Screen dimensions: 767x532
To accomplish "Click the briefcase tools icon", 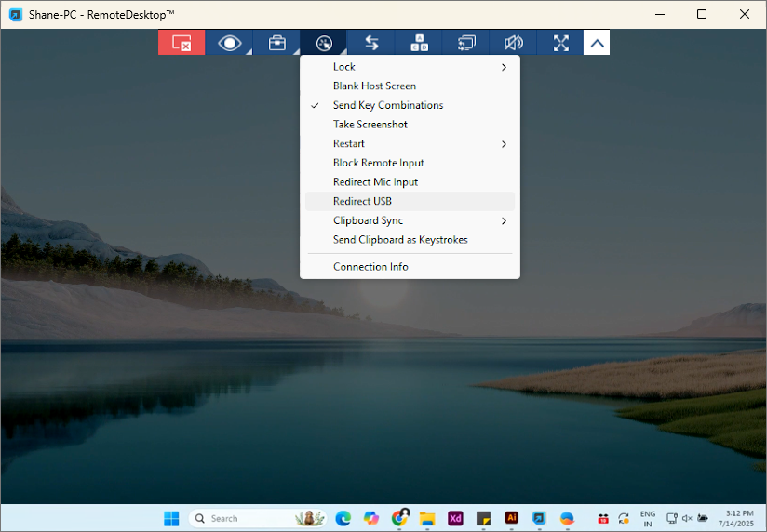I will point(276,43).
